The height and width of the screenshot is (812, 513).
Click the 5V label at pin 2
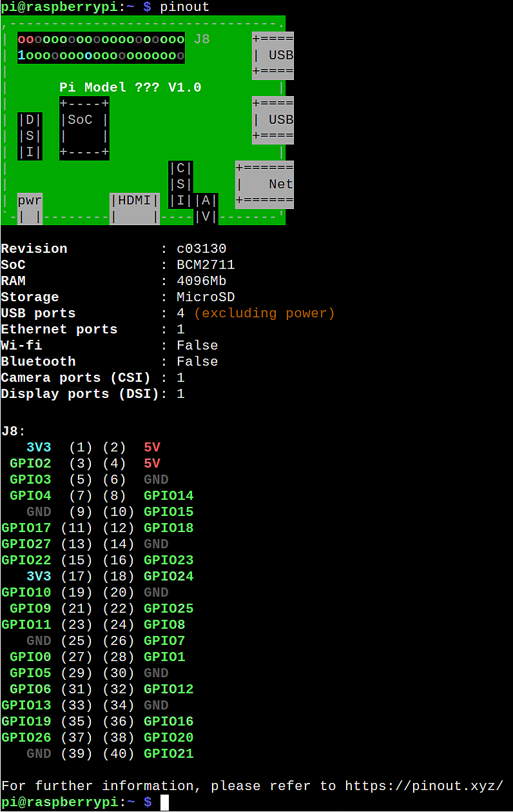pyautogui.click(x=151, y=447)
